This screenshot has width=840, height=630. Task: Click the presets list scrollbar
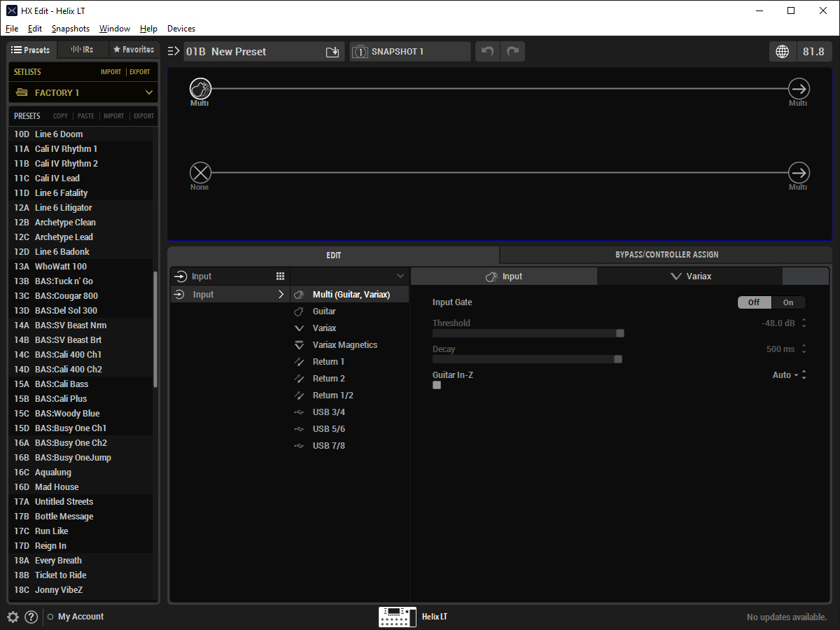click(x=155, y=329)
